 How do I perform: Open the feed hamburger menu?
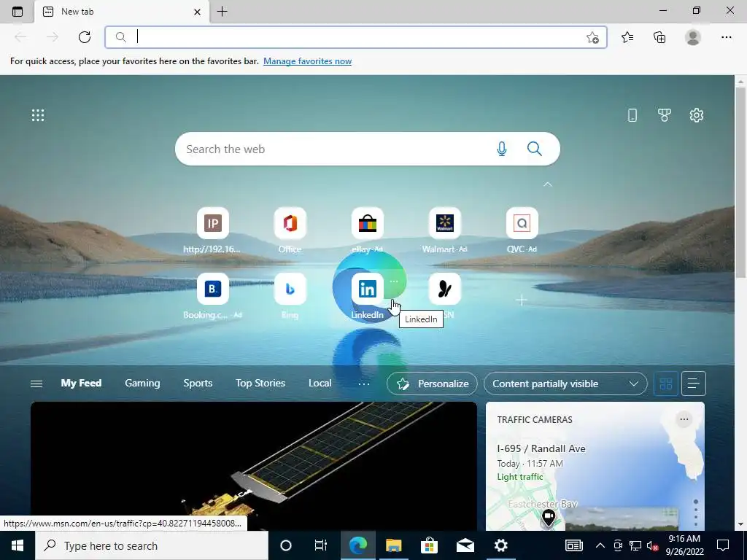click(x=36, y=384)
